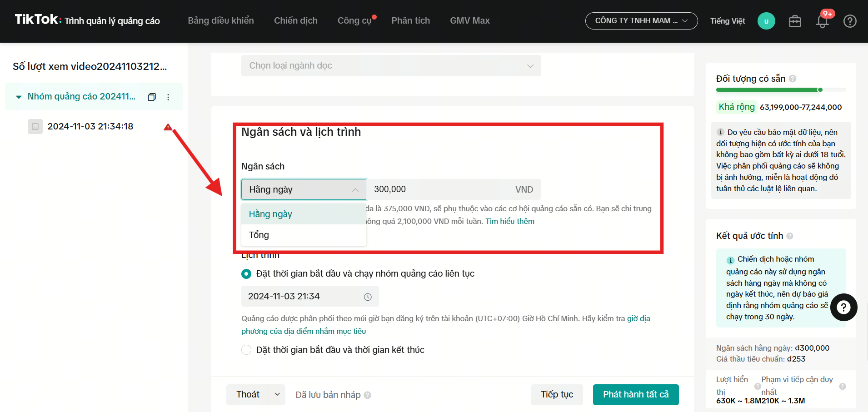Choose Tổng option in budget list
868x412 pixels.
click(x=304, y=235)
